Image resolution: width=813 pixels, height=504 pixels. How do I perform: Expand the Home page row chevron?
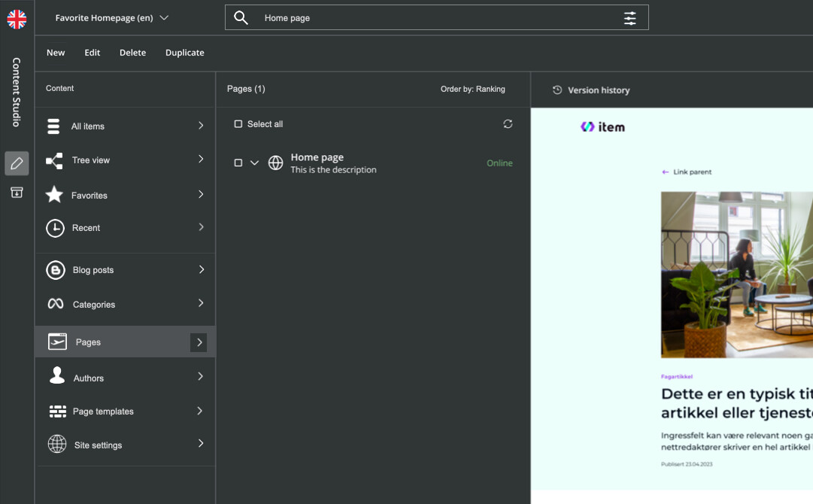pos(254,162)
